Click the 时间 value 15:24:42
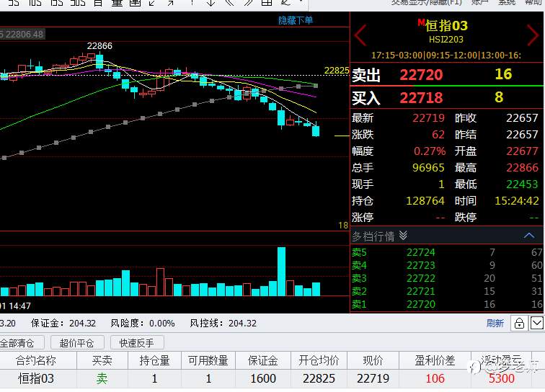The height and width of the screenshot is (392, 545). click(517, 201)
